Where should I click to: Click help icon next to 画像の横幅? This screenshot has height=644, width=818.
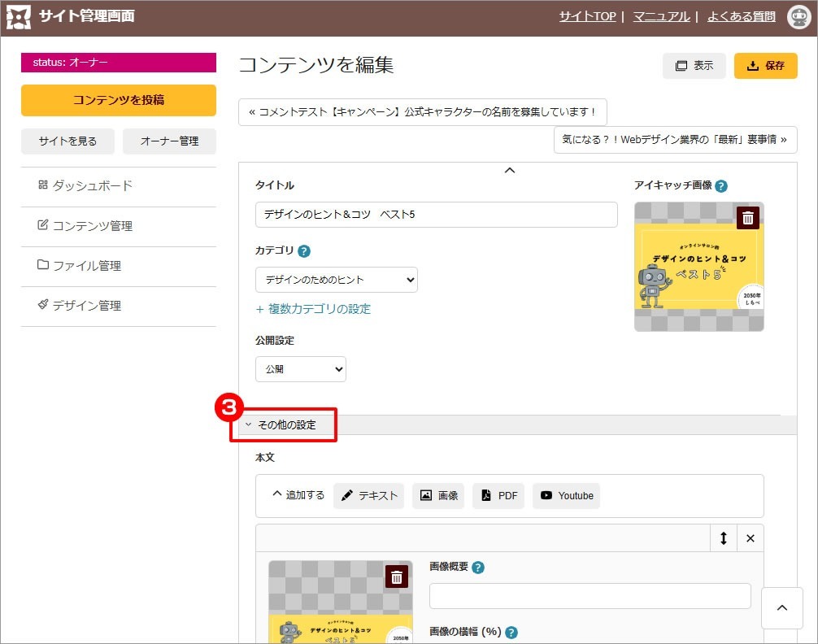point(511,633)
